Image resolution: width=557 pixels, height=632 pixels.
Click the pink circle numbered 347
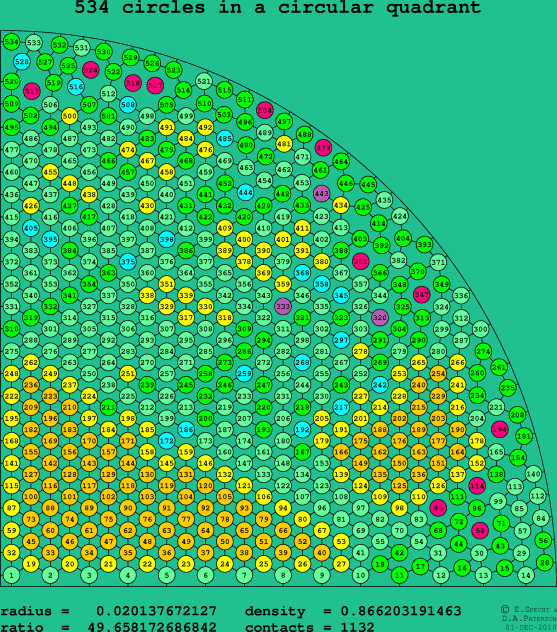pyautogui.click(x=422, y=295)
